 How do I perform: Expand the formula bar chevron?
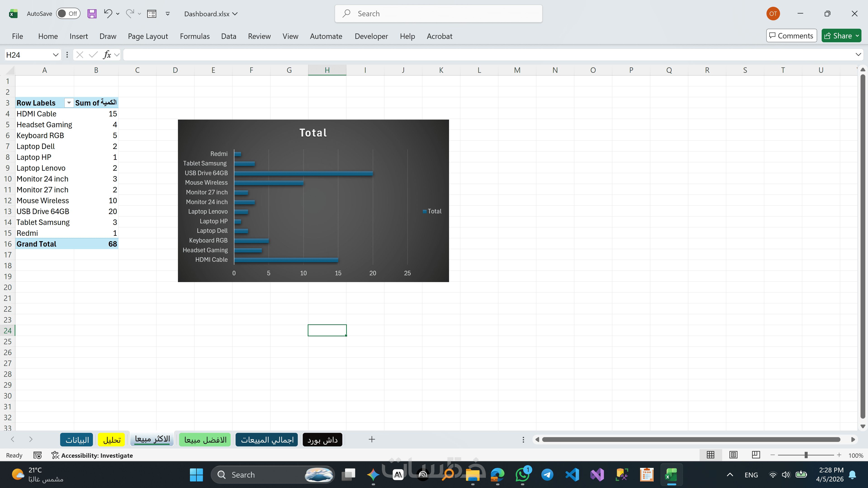click(x=858, y=54)
